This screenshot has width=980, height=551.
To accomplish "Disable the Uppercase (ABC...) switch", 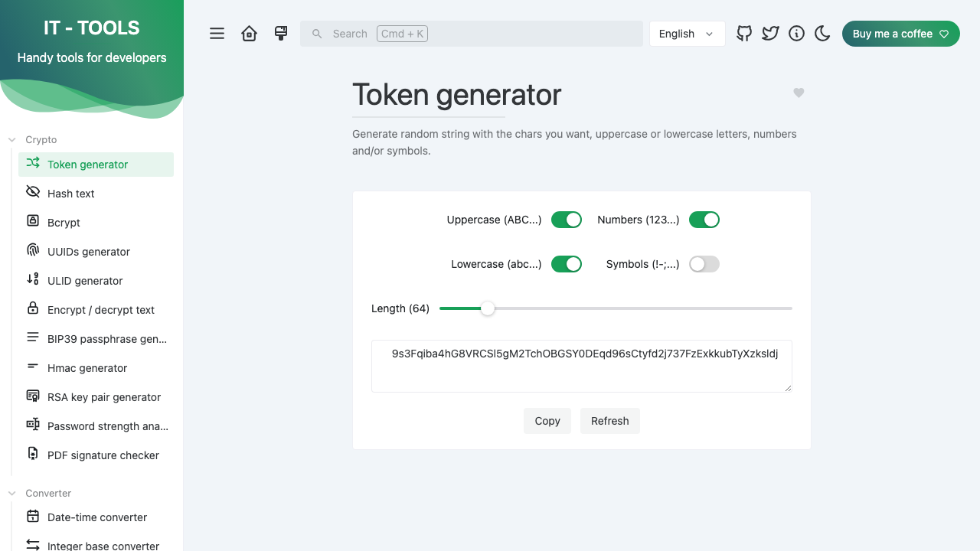I will 567,220.
